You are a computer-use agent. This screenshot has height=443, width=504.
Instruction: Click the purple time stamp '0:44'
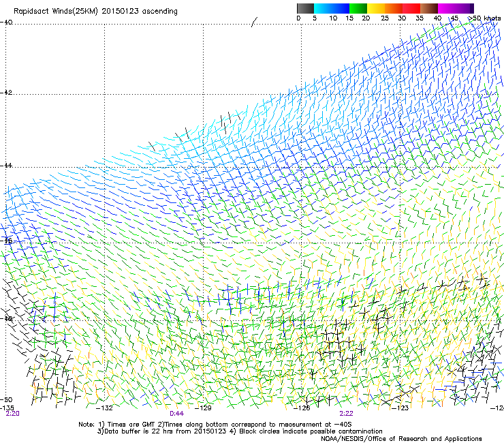(x=177, y=414)
